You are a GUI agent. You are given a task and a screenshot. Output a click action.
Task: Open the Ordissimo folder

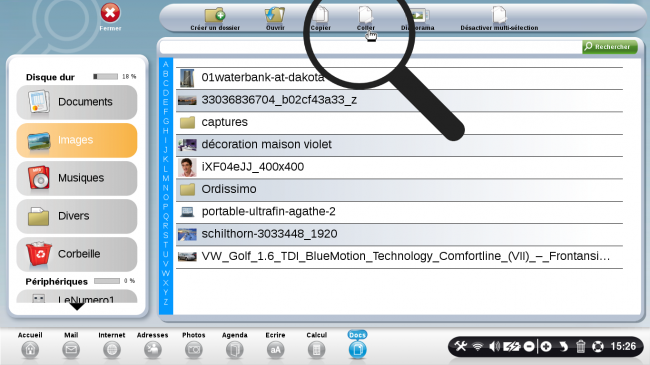399,190
